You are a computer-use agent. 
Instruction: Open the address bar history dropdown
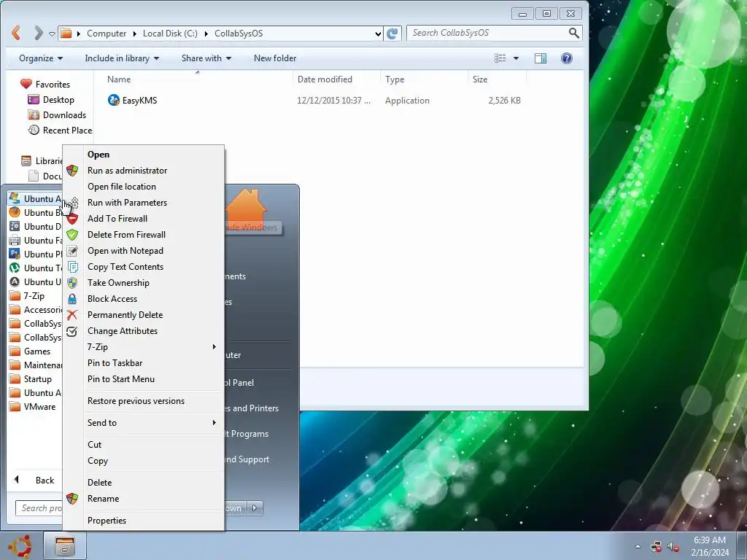point(378,34)
